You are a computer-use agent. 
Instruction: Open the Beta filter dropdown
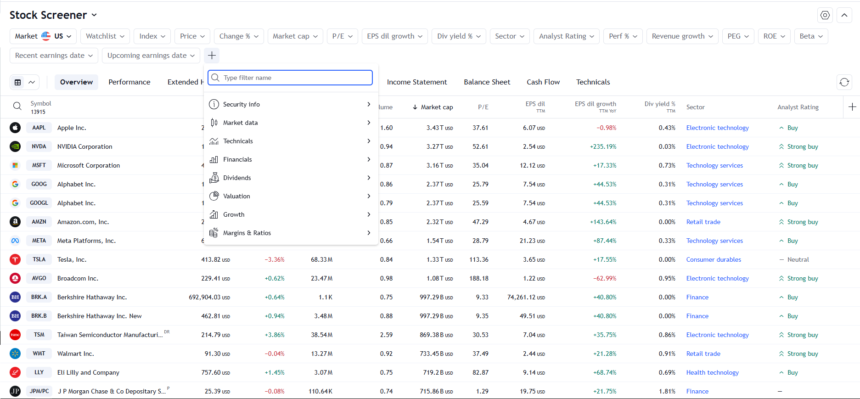[811, 36]
